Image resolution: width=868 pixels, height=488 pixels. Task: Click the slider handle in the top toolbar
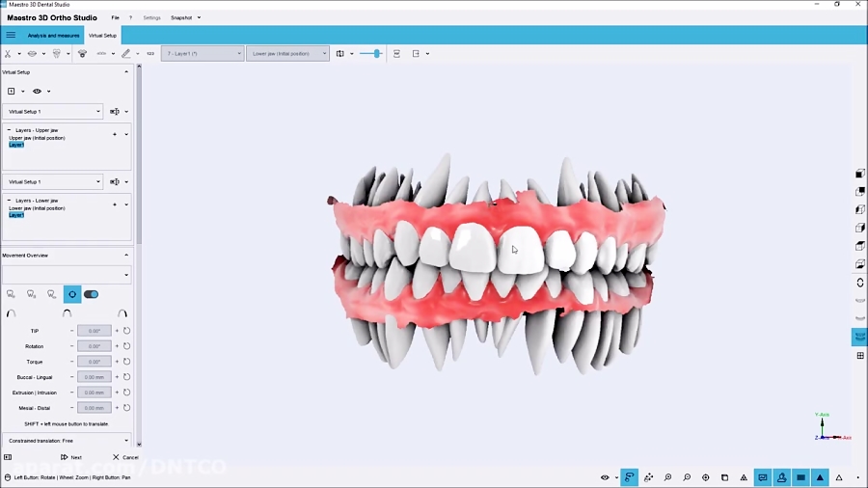376,54
